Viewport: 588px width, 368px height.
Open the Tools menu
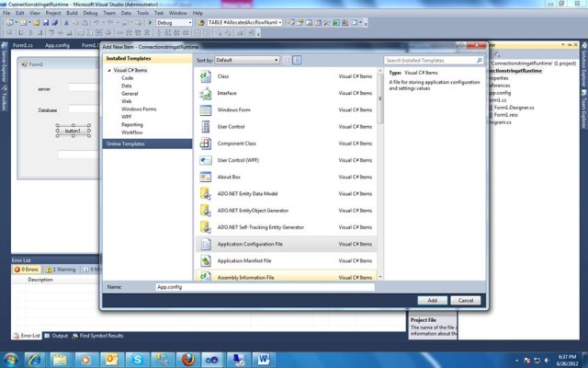coord(142,13)
